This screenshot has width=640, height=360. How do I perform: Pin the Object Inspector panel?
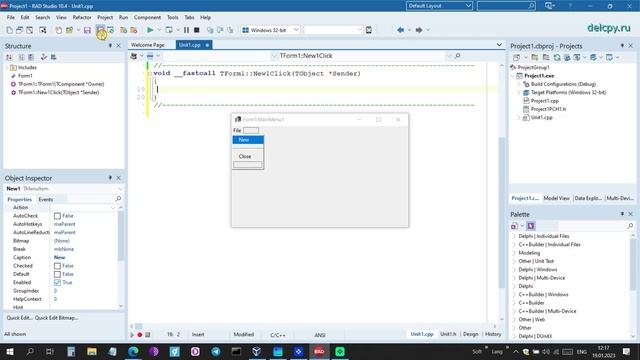point(110,178)
